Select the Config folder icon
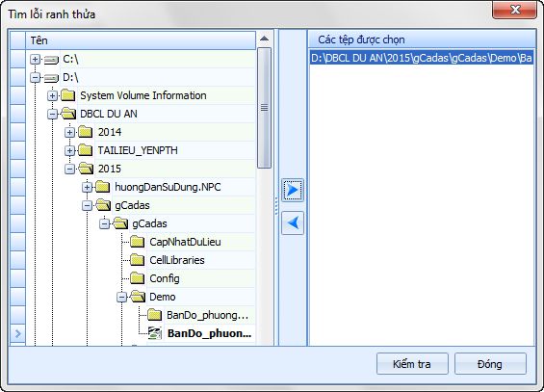Viewport: 544px width, 392px height. pos(138,278)
